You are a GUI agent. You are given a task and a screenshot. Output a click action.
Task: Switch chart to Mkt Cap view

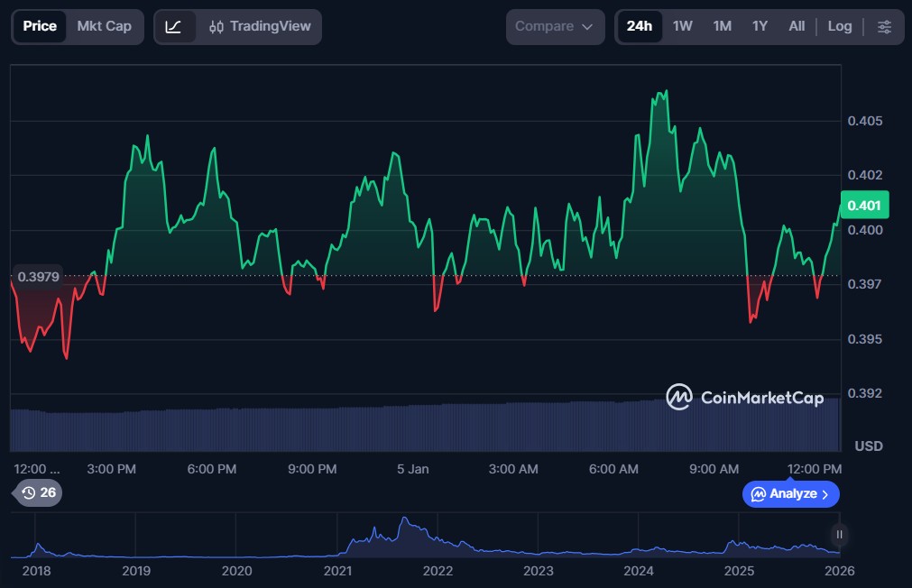tap(104, 26)
